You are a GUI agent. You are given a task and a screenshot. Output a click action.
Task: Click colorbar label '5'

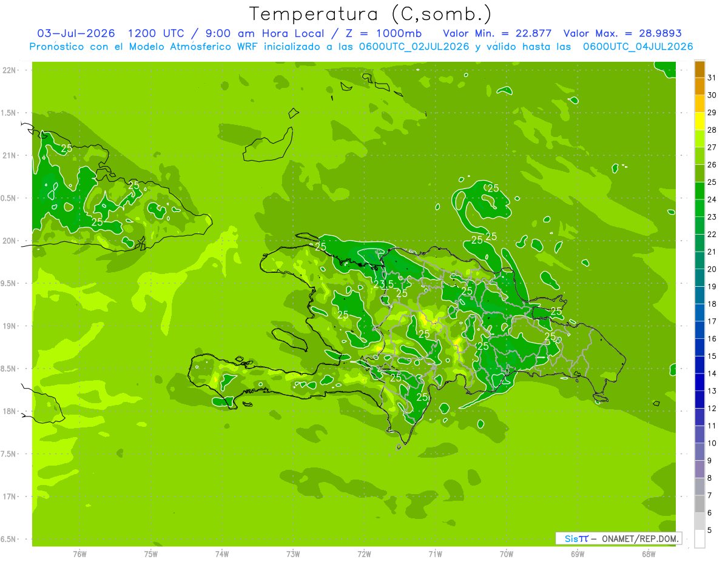(x=710, y=530)
